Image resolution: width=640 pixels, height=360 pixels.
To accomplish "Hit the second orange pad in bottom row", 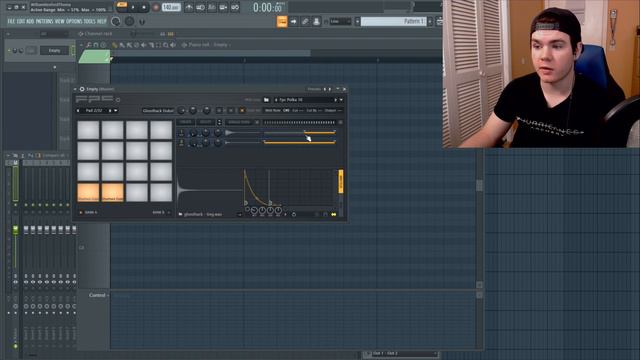I will click(113, 192).
